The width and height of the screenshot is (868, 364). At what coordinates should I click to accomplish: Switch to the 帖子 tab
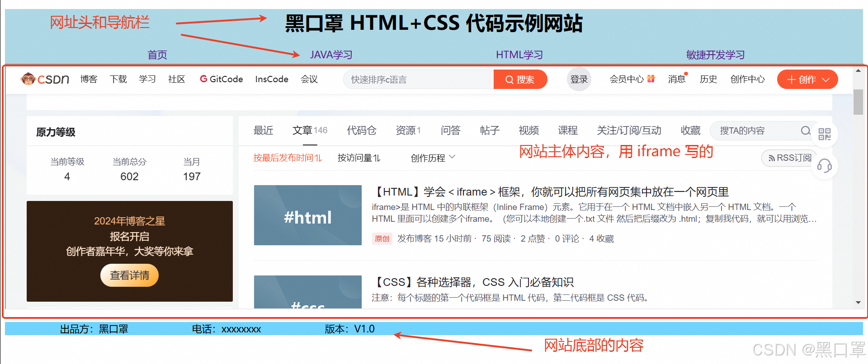[490, 131]
